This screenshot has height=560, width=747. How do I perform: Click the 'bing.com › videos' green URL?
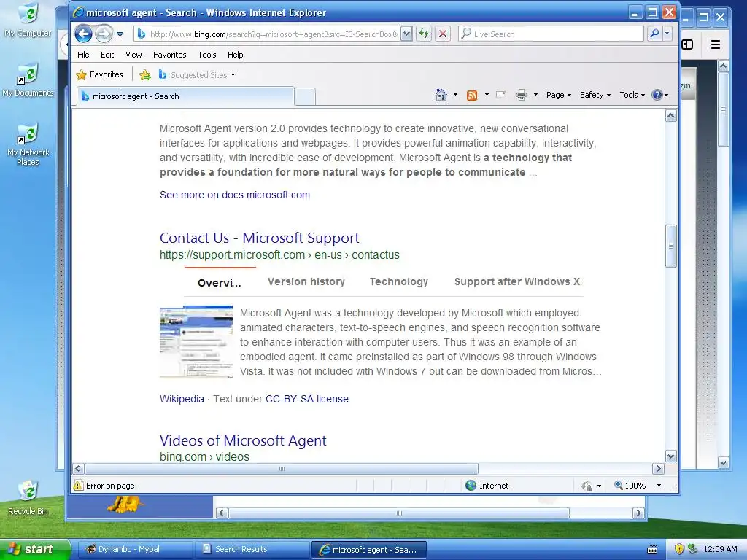point(204,456)
